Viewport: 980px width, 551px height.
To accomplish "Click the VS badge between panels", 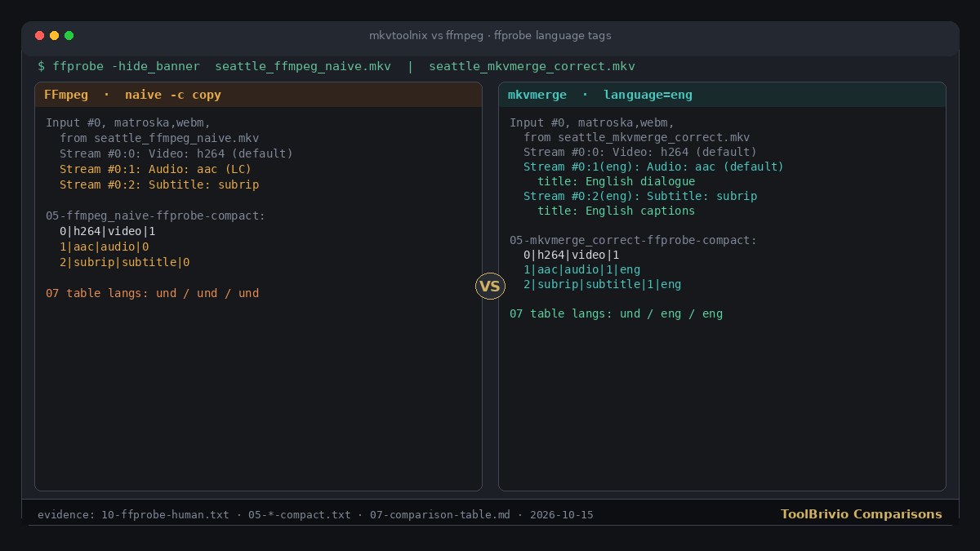I will click(x=490, y=286).
